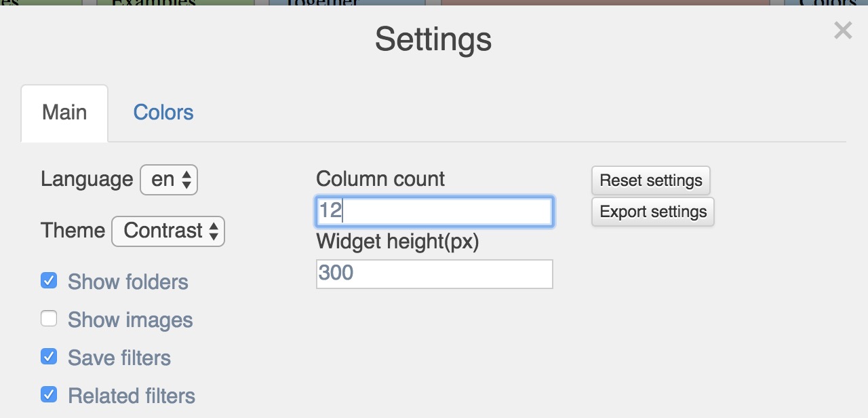
Task: Enable the Show images checkbox
Action: click(49, 319)
